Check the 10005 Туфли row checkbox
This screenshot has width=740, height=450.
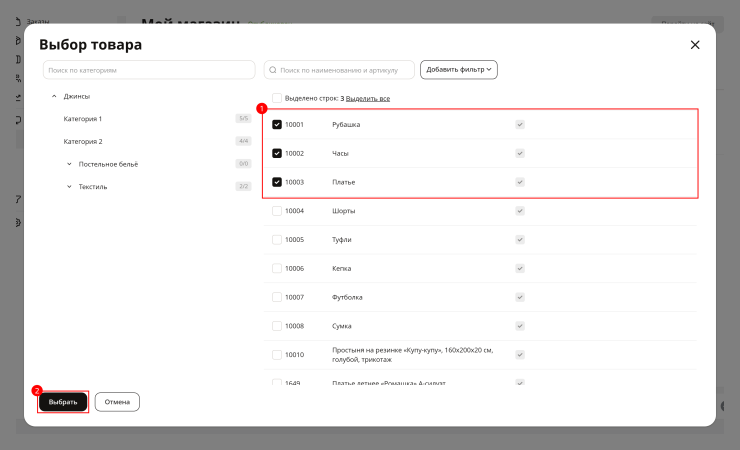(277, 240)
